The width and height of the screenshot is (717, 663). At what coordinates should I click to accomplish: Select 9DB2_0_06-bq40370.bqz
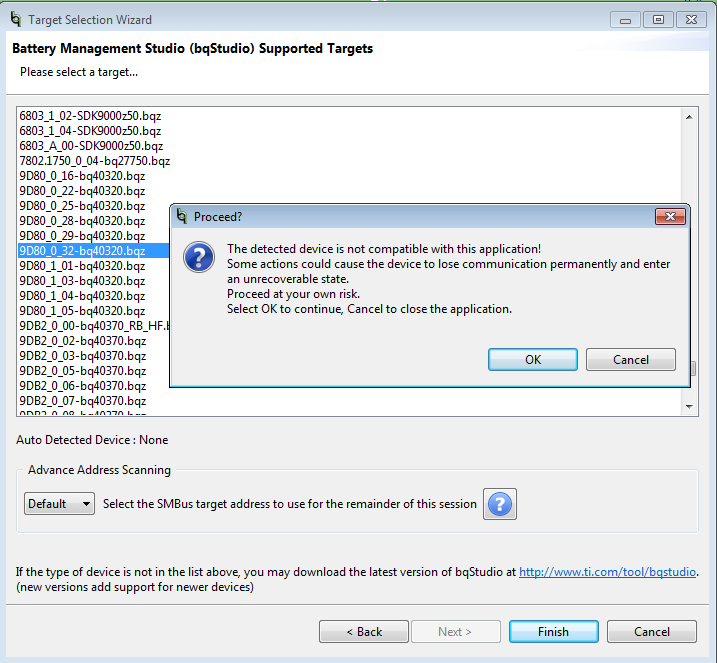pyautogui.click(x=83, y=386)
